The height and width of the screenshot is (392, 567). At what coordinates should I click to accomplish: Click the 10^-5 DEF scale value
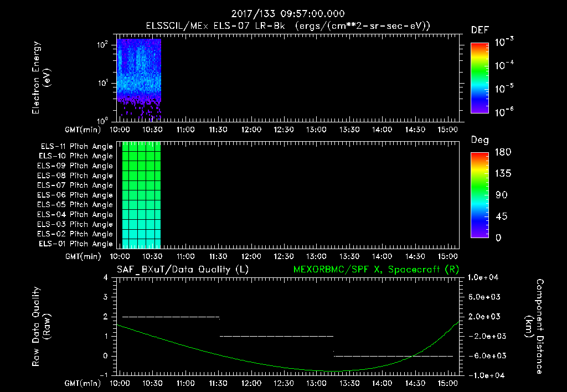(504, 89)
